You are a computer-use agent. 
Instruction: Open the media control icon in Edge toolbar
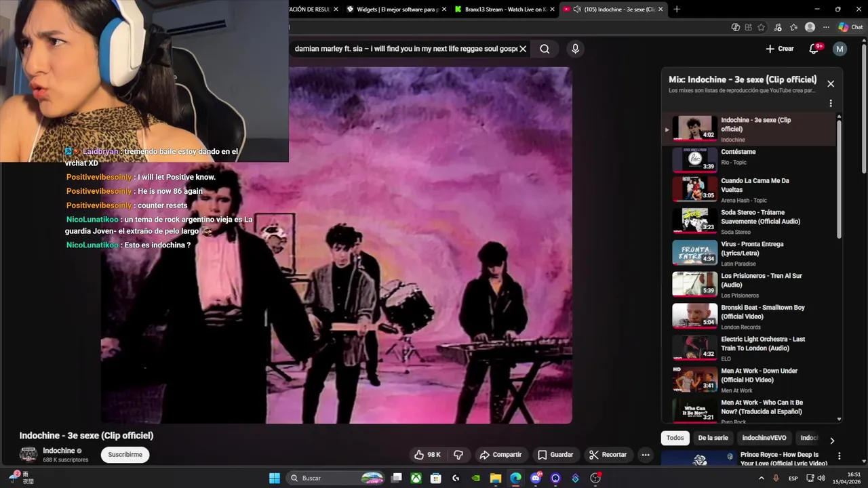pyautogui.click(x=777, y=27)
